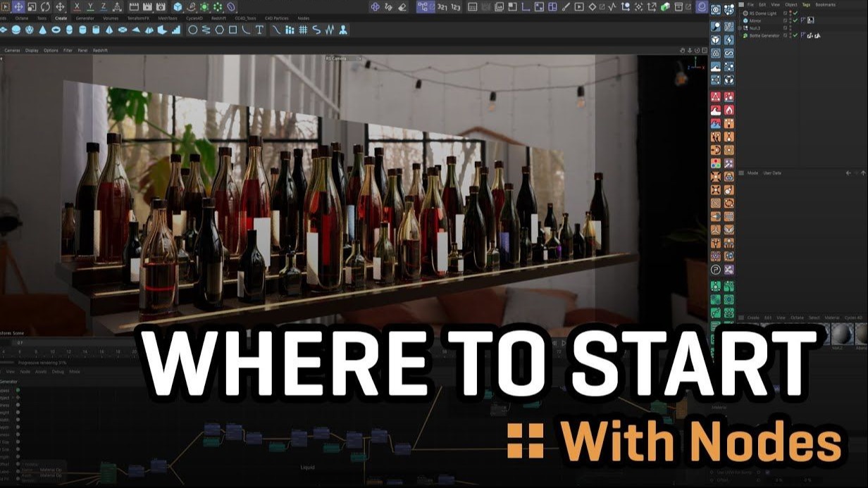The image size is (868, 488).
Task: Switch to the Nodes palette tab
Action: click(304, 18)
